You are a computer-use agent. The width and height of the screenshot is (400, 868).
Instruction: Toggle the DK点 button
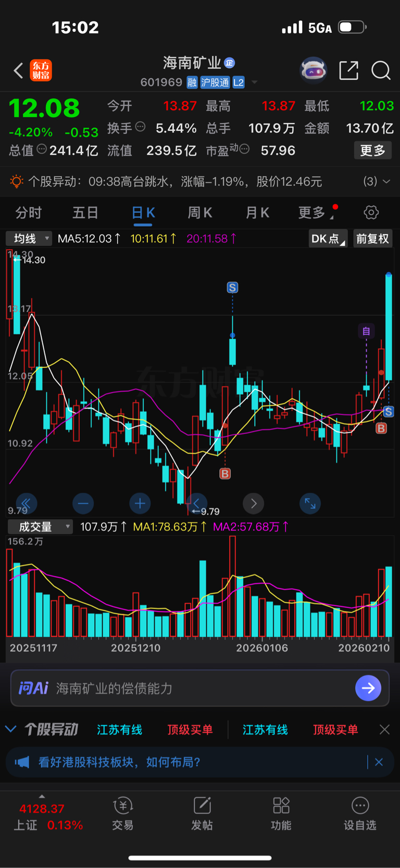pos(328,239)
